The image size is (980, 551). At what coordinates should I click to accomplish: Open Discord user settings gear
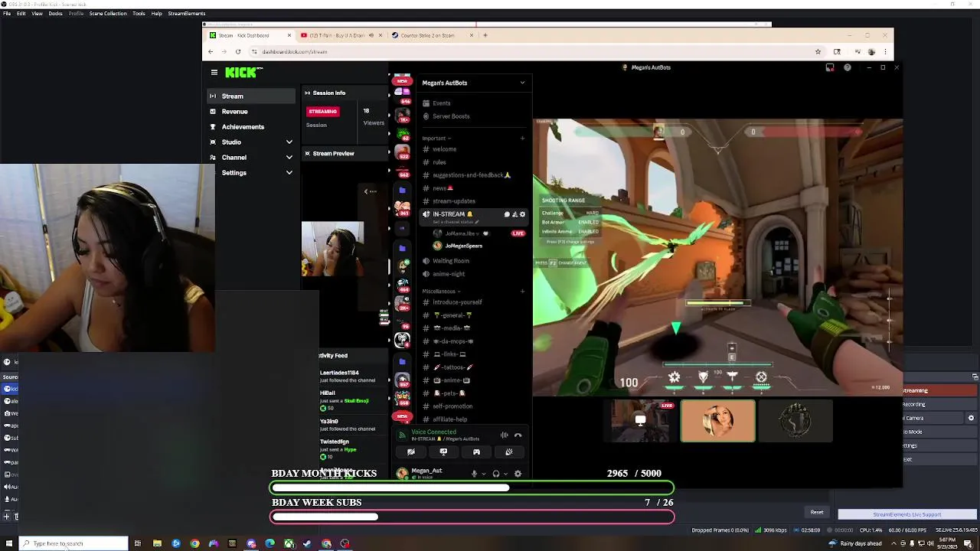point(518,474)
